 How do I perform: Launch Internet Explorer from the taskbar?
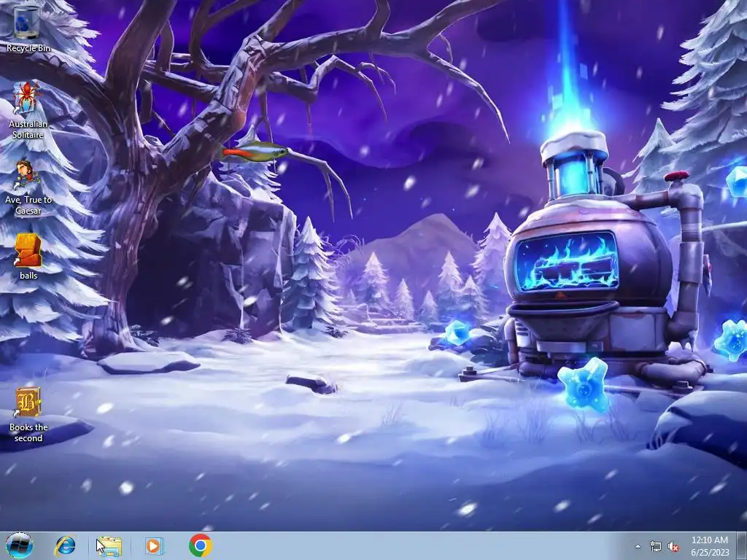(x=65, y=545)
